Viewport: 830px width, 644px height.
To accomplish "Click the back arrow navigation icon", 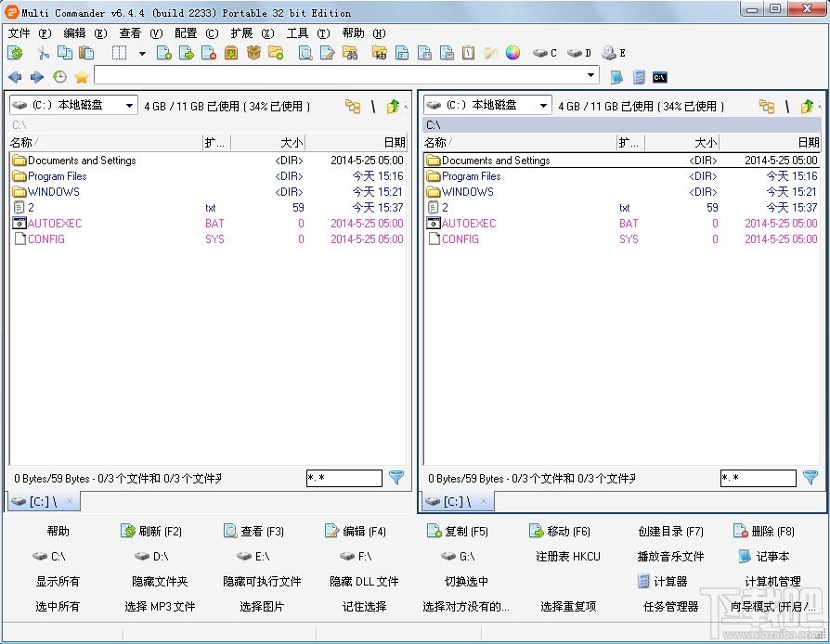I will (15, 77).
